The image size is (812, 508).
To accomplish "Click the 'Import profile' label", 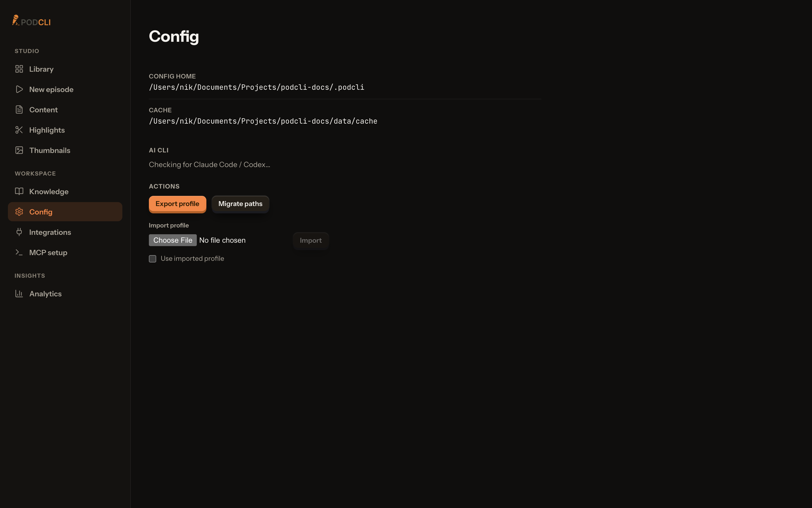I will pyautogui.click(x=169, y=225).
